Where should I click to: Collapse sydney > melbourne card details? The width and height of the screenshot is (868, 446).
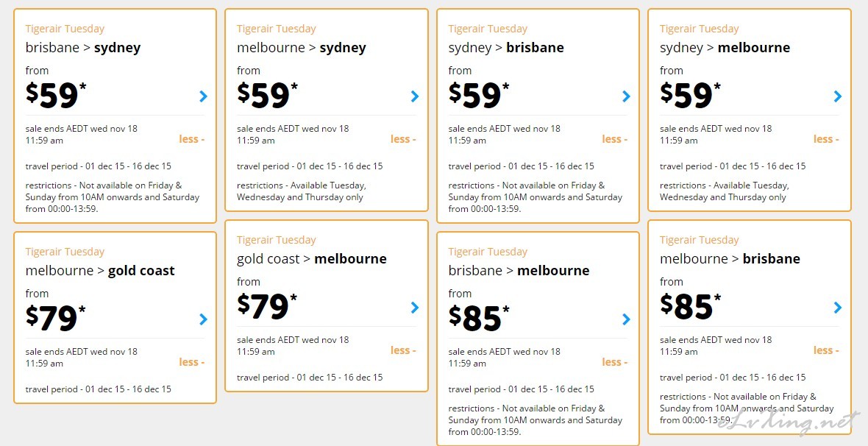[x=826, y=139]
